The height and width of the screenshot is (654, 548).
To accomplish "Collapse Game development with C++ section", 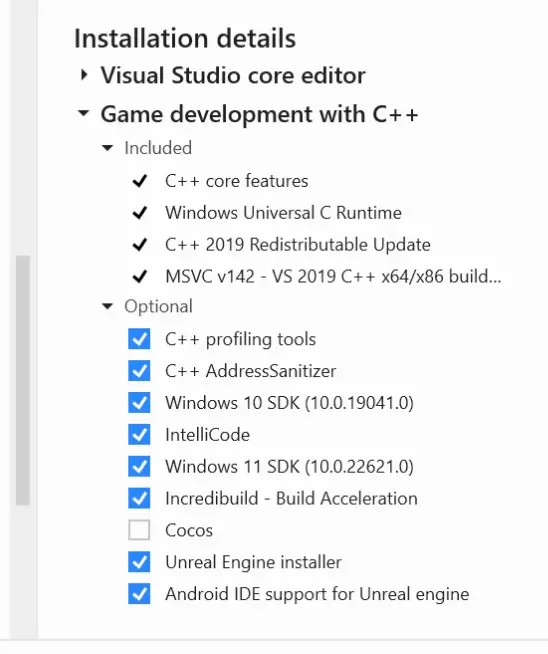I will [83, 113].
